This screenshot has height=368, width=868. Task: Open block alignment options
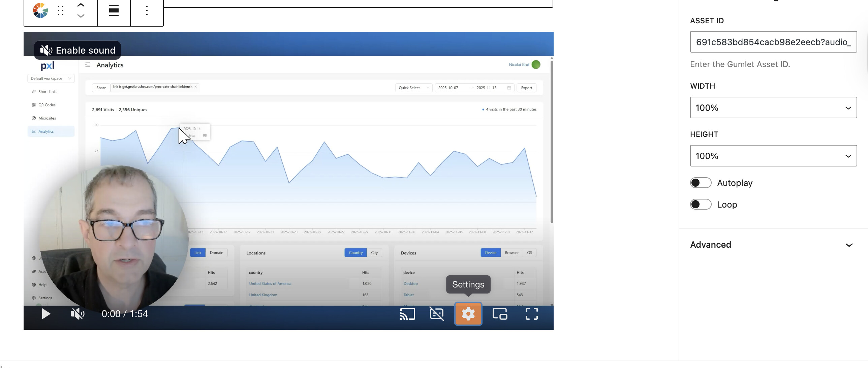(x=114, y=10)
